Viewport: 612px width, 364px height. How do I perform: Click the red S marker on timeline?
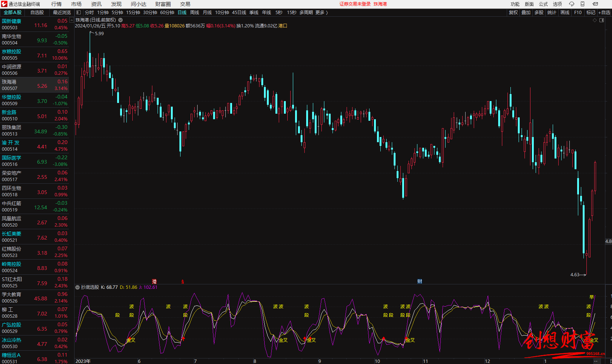182,282
